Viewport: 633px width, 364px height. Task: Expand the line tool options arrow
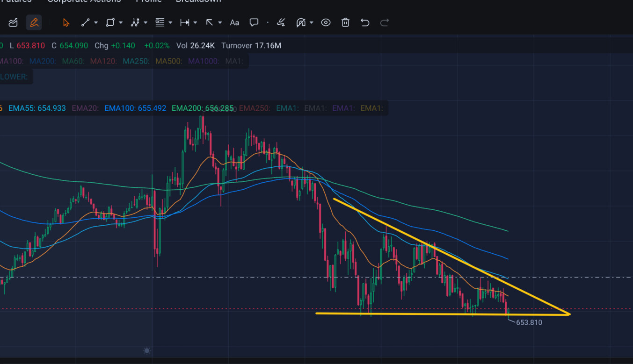(x=96, y=22)
